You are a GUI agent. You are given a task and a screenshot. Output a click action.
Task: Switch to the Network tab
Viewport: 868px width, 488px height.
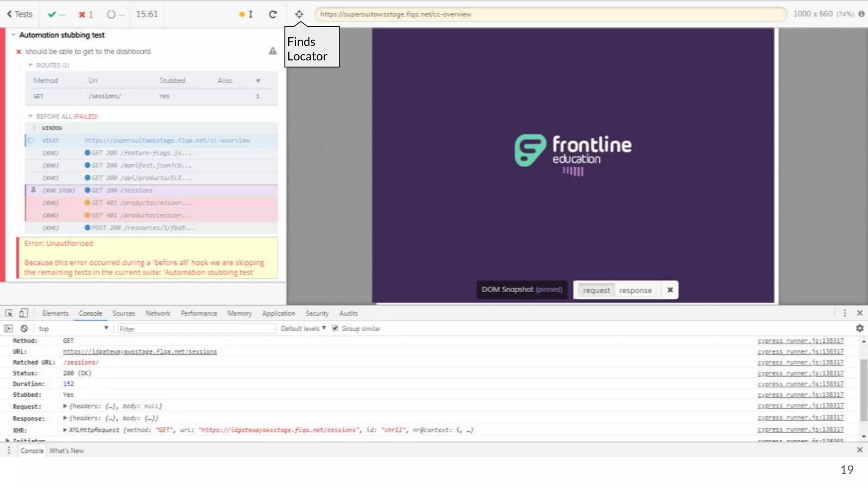pos(158,313)
